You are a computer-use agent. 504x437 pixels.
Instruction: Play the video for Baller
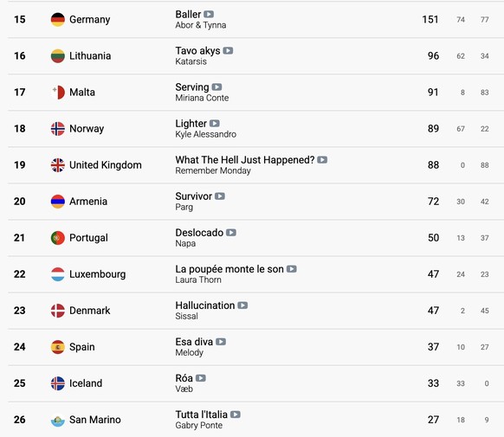click(x=209, y=14)
